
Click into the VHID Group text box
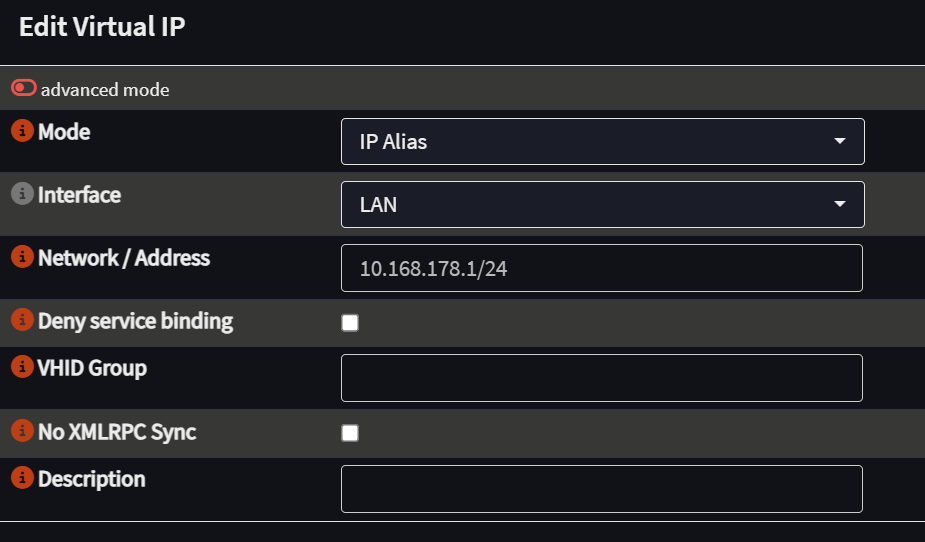(x=602, y=378)
